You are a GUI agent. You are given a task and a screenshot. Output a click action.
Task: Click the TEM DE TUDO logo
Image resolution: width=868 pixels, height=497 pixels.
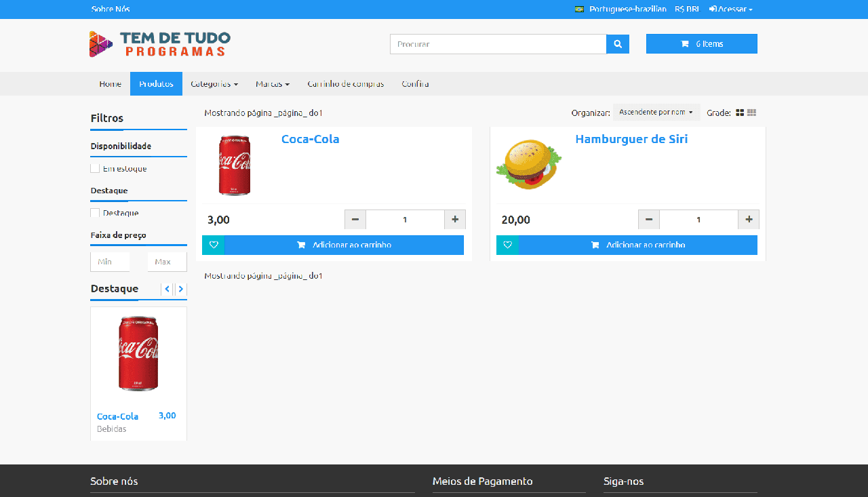click(x=159, y=43)
